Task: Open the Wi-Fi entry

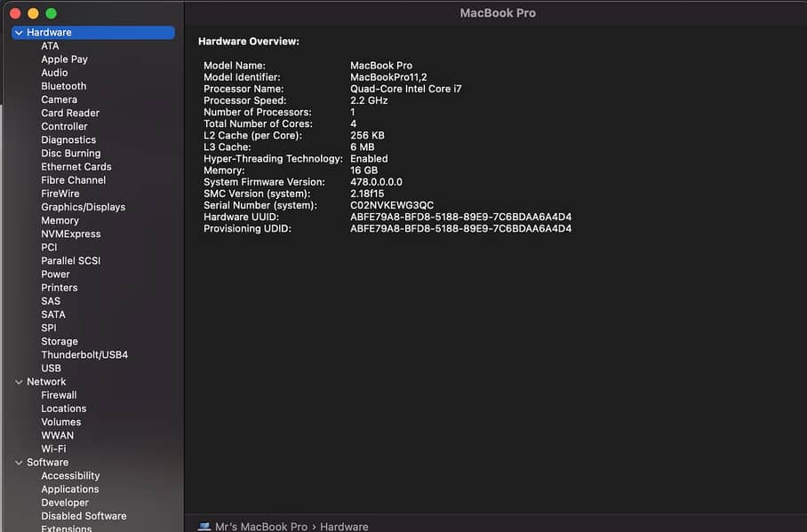Action: point(53,449)
